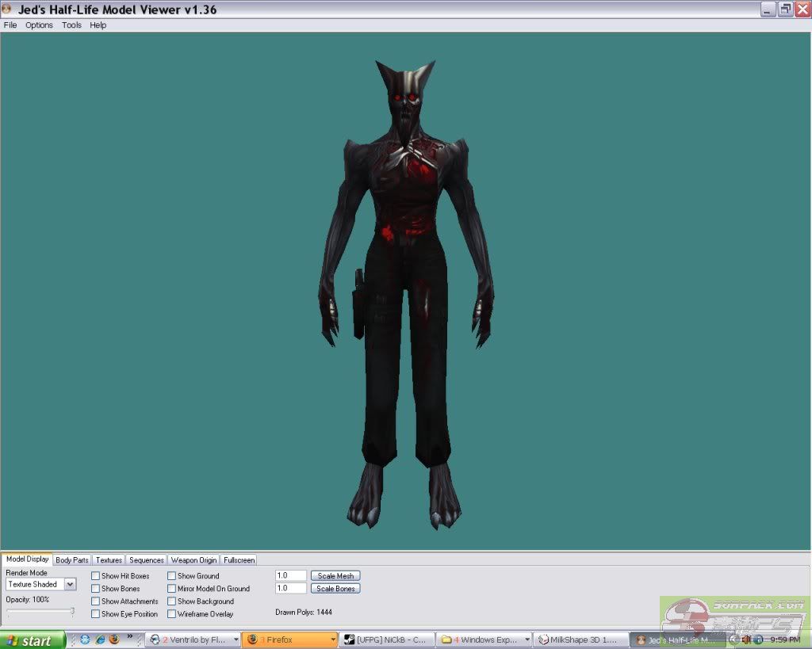Enable Show Hit Boxes checkbox

(x=96, y=576)
